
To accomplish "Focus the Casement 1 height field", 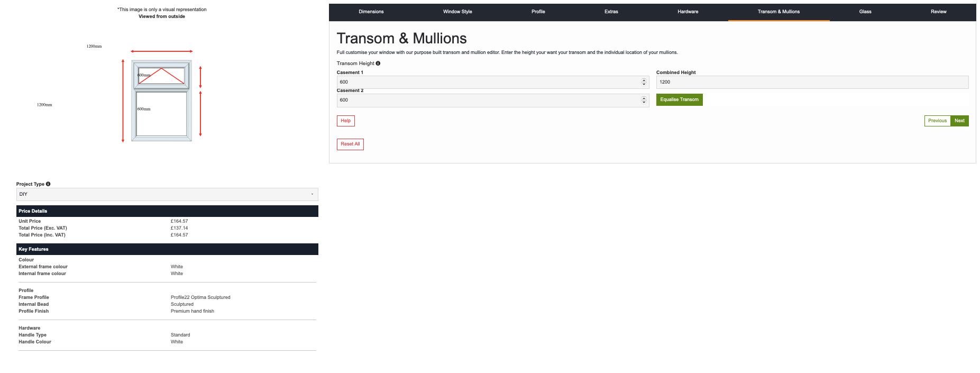I will click(487, 82).
